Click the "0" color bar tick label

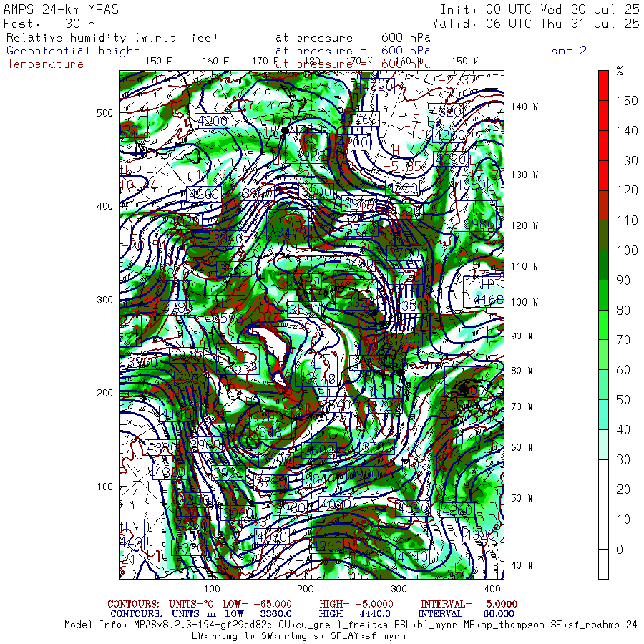coord(620,549)
